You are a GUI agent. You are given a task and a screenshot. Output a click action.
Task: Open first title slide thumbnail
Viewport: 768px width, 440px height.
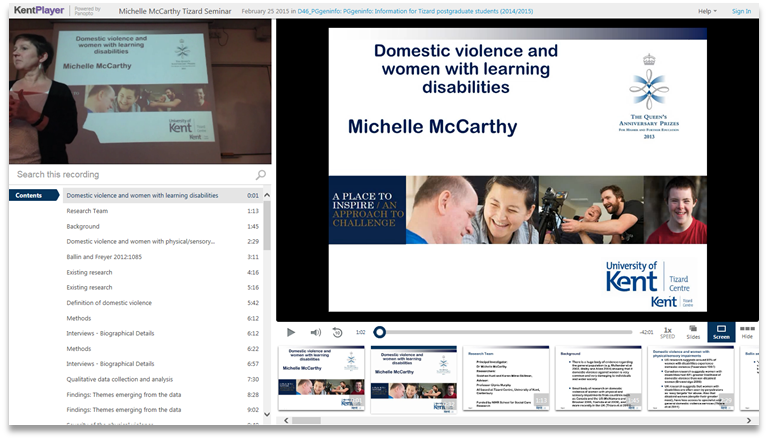tap(321, 378)
